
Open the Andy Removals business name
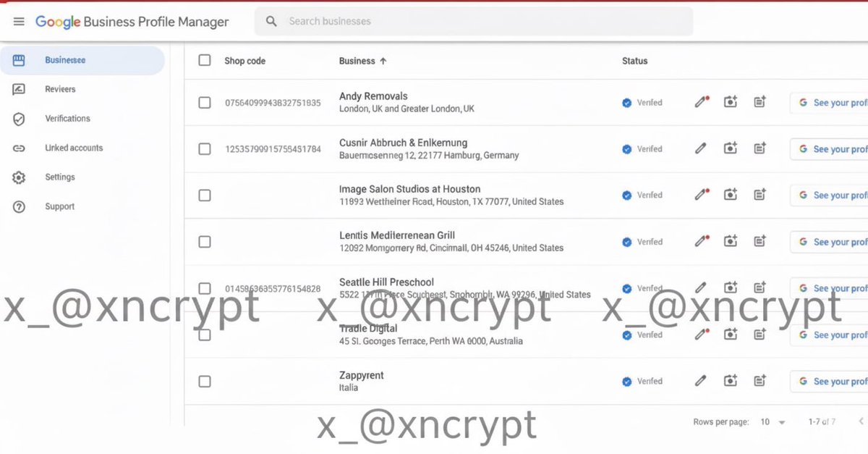click(373, 96)
